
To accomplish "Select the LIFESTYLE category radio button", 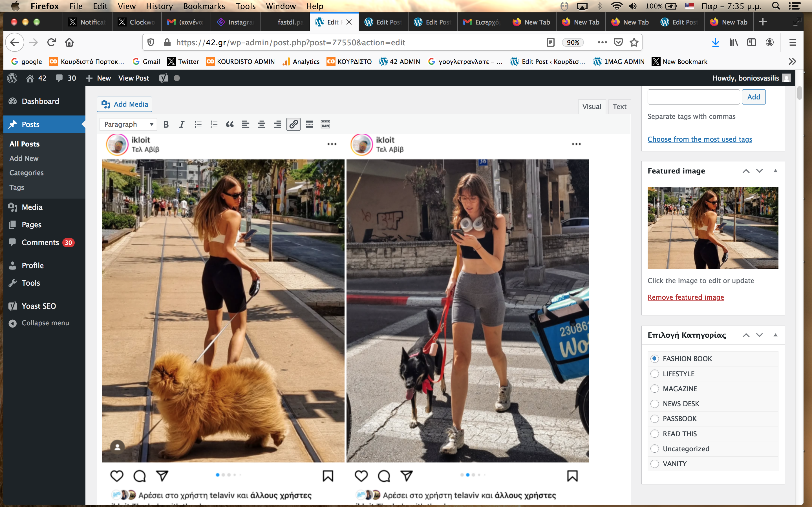I will click(x=654, y=373).
